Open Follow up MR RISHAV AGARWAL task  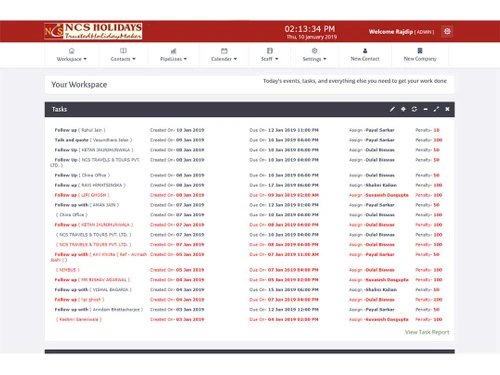pyautogui.click(x=92, y=280)
